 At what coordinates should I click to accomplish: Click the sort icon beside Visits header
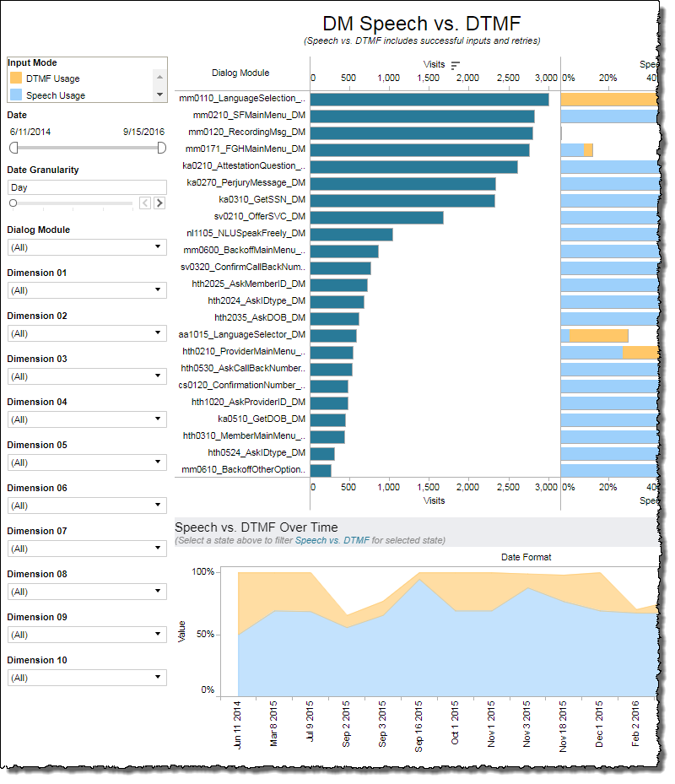pos(456,65)
